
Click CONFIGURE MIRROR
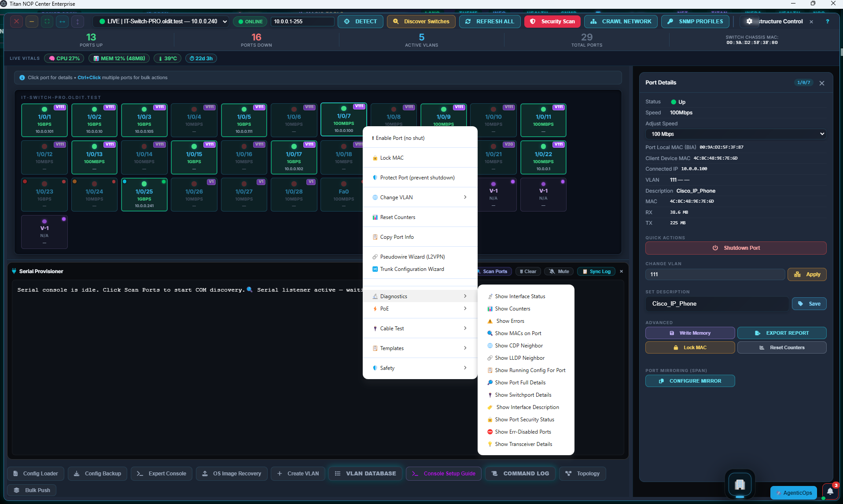point(690,381)
